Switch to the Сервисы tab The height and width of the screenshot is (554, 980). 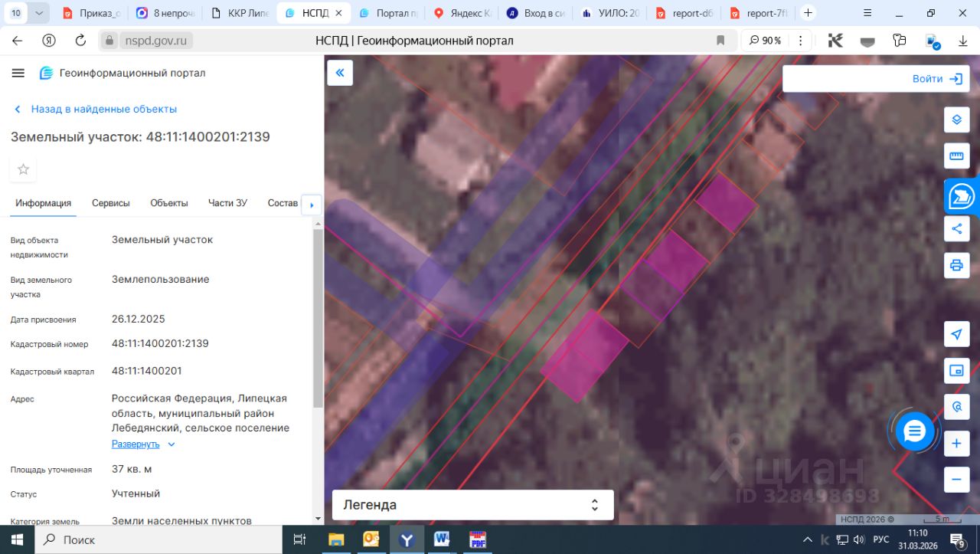111,203
